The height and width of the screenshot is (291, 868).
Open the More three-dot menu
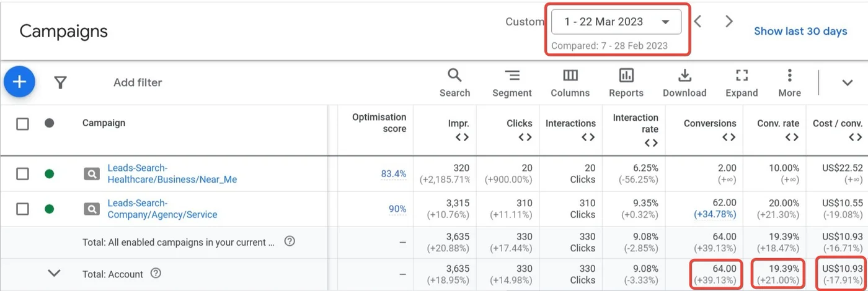[789, 82]
